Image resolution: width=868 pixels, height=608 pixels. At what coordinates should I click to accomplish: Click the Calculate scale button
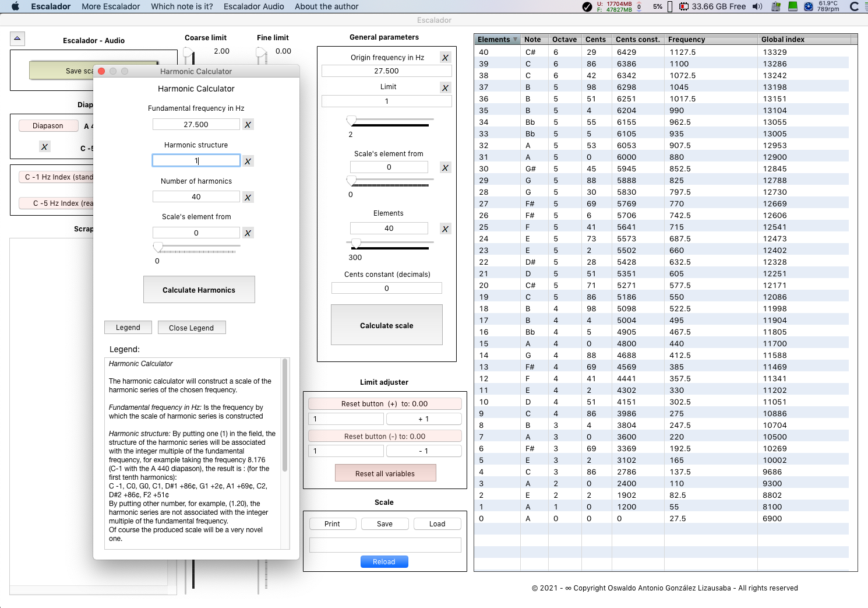tap(386, 325)
